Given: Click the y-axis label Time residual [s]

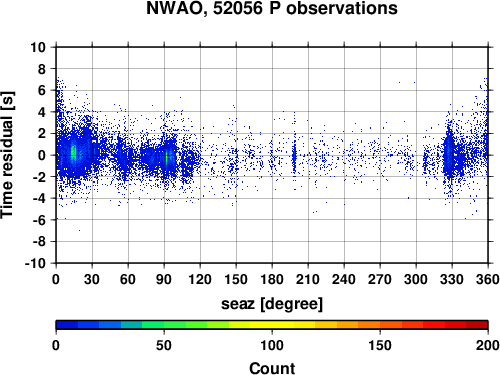Looking at the screenshot, I should coord(7,155).
